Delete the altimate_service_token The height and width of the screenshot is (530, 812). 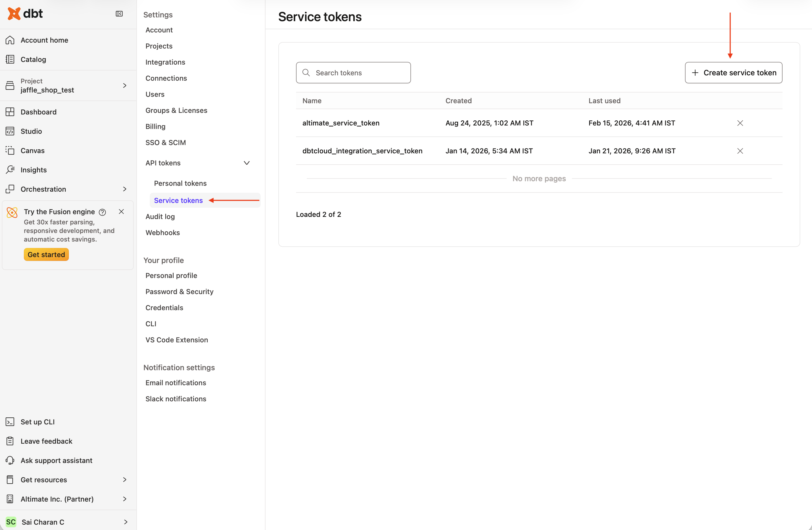click(740, 123)
